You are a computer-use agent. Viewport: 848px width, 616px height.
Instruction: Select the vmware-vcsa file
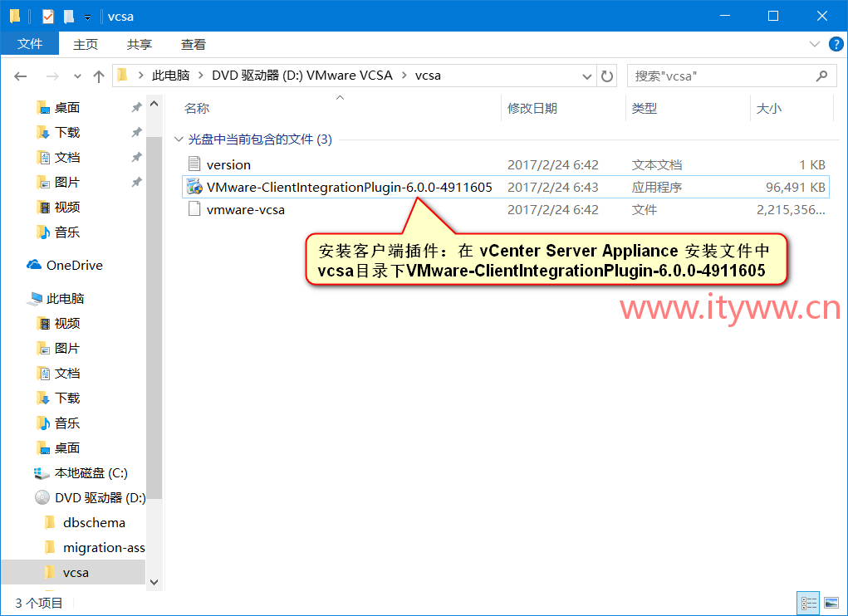click(x=505, y=210)
